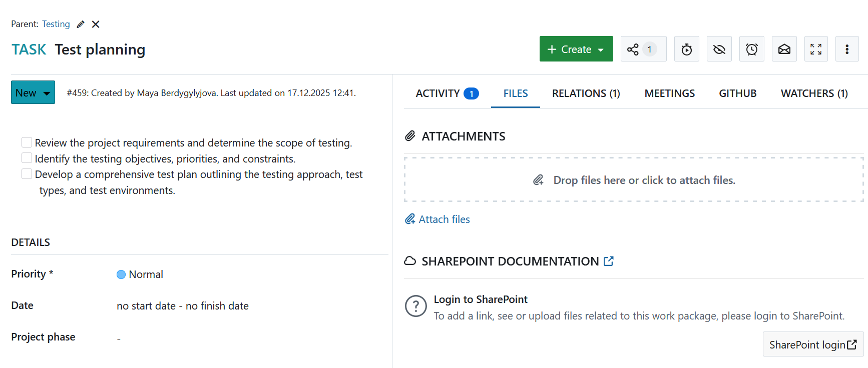Switch to the Activity tab
This screenshot has height=368, width=868.
click(447, 93)
